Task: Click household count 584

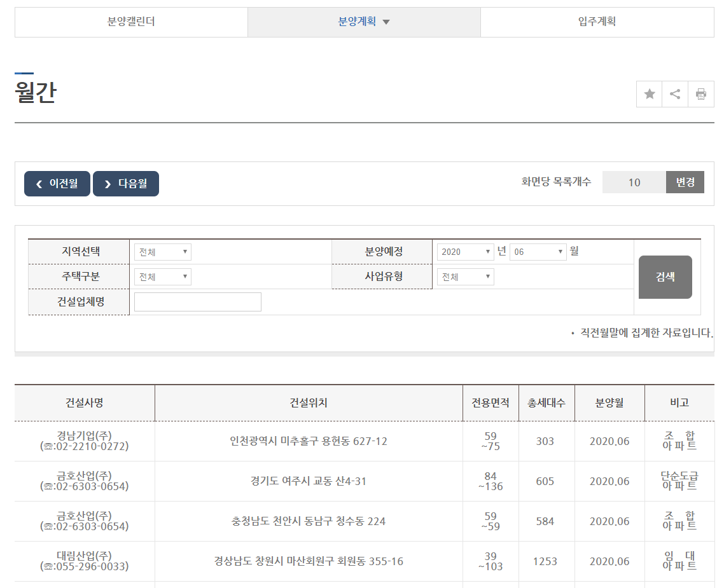Action: (545, 522)
